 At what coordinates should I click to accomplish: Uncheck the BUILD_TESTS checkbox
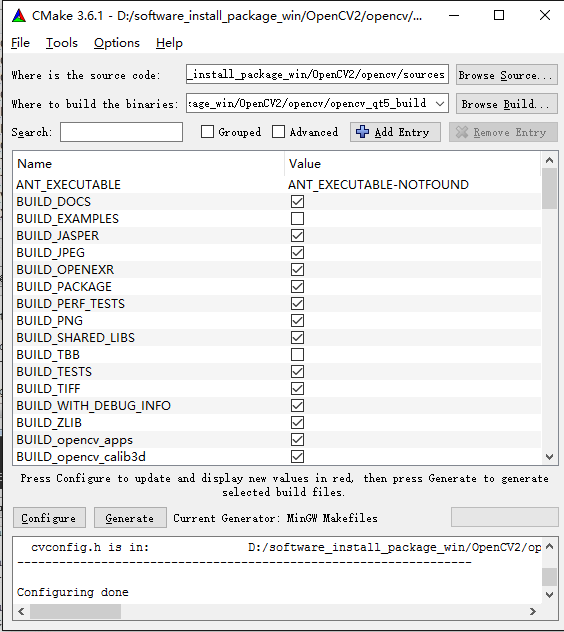[x=298, y=372]
